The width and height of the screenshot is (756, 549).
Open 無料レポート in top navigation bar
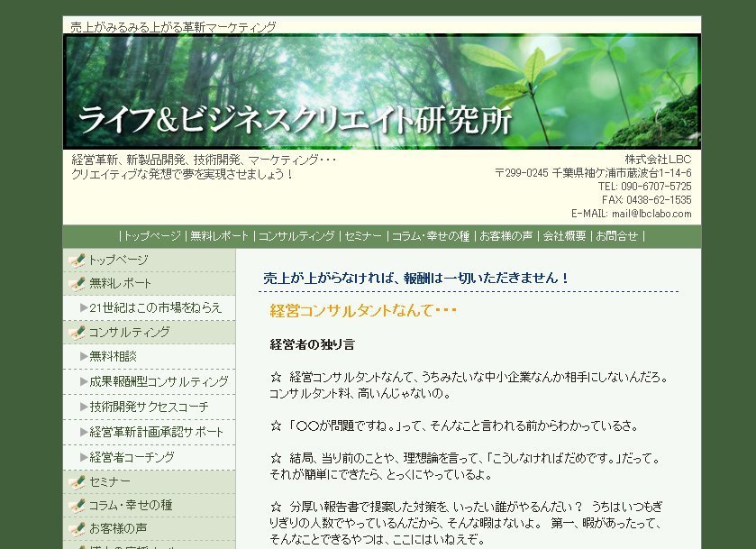219,236
